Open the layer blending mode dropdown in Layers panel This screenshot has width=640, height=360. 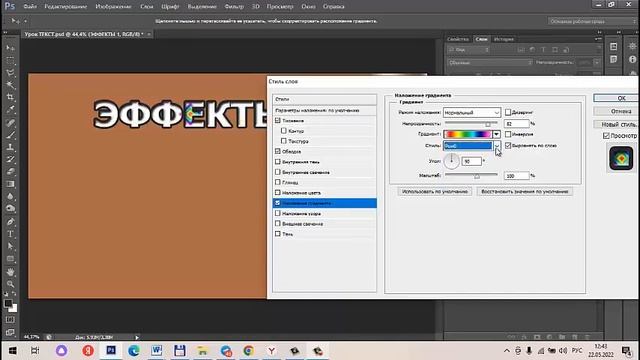coord(490,62)
